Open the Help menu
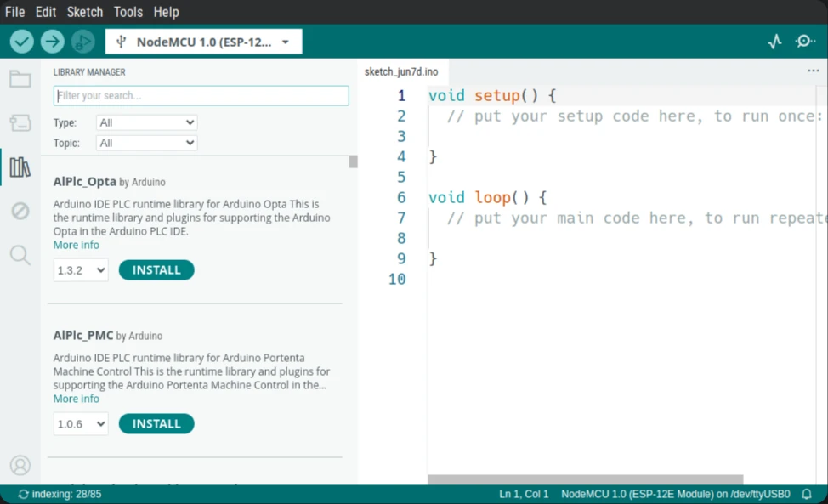Viewport: 828px width, 504px height. [x=167, y=12]
